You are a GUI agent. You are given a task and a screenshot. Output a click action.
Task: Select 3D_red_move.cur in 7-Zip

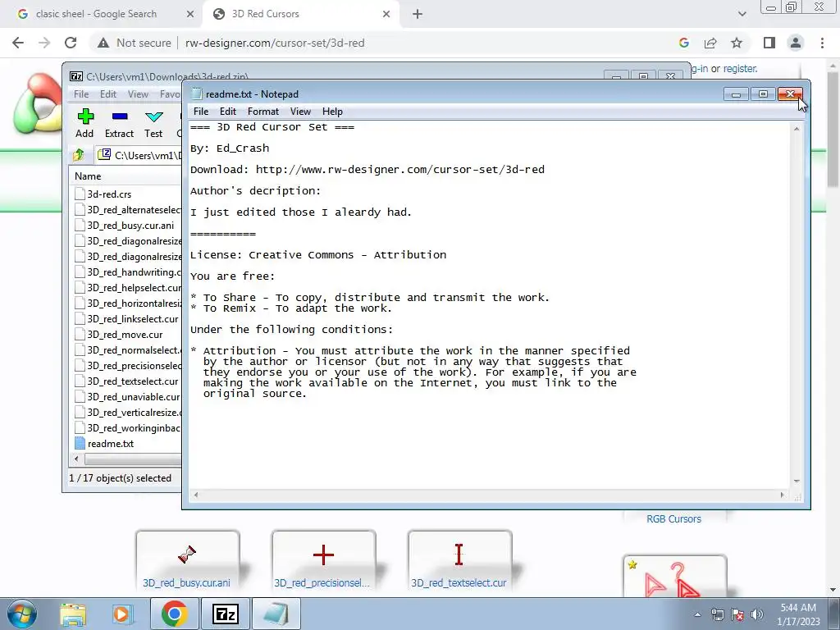[x=125, y=335]
